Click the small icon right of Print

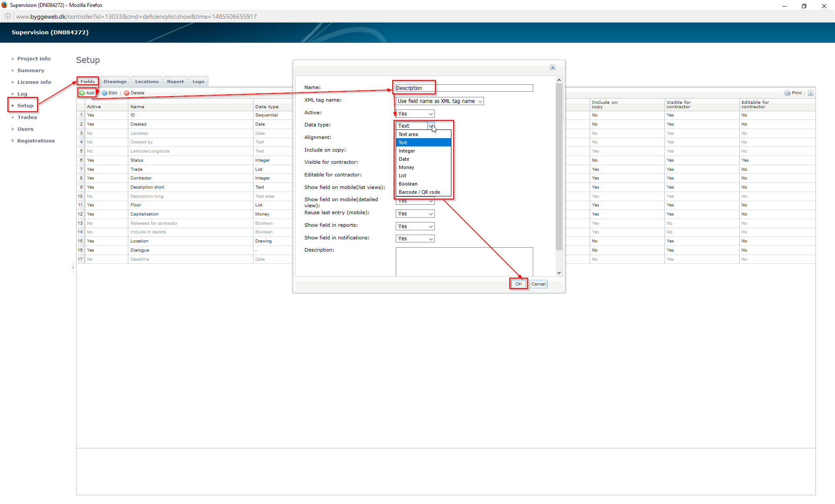(x=811, y=93)
